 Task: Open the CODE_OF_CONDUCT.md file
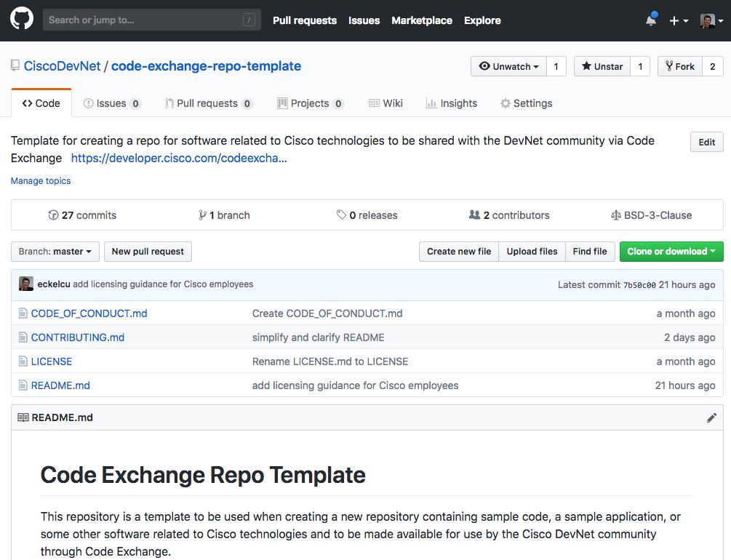[x=89, y=313]
